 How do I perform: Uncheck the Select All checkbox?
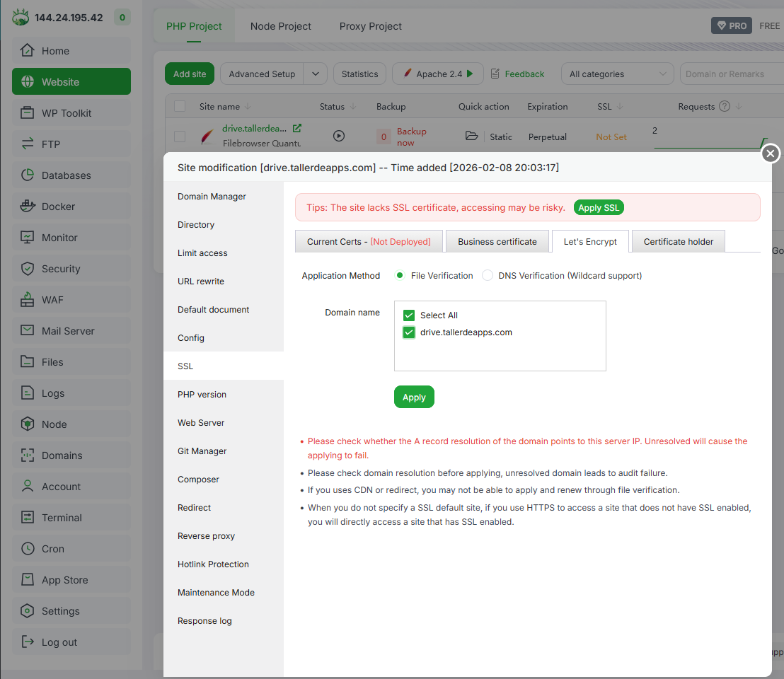tap(409, 315)
